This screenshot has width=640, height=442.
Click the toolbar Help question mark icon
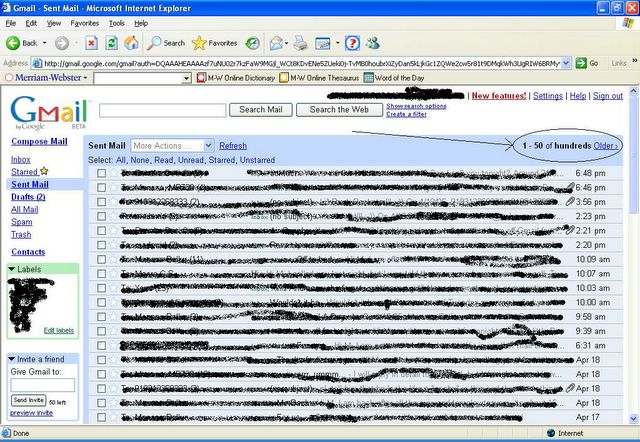[x=352, y=43]
